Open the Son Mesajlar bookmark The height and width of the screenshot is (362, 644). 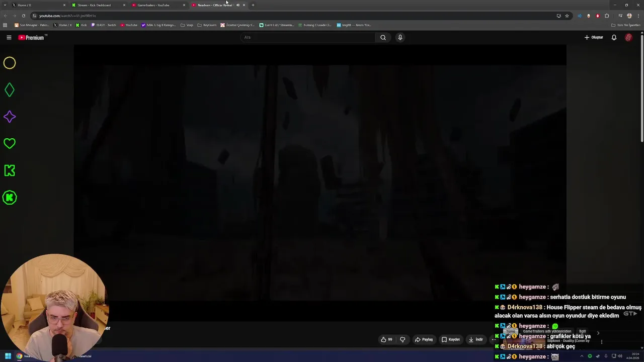point(32,25)
